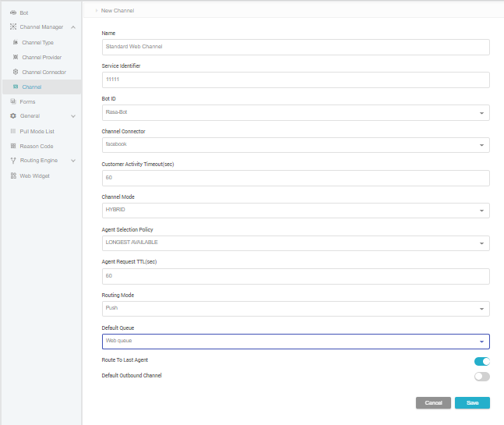Click the Pull Mode List icon
Screen dimensions: 504x425
(x=12, y=131)
